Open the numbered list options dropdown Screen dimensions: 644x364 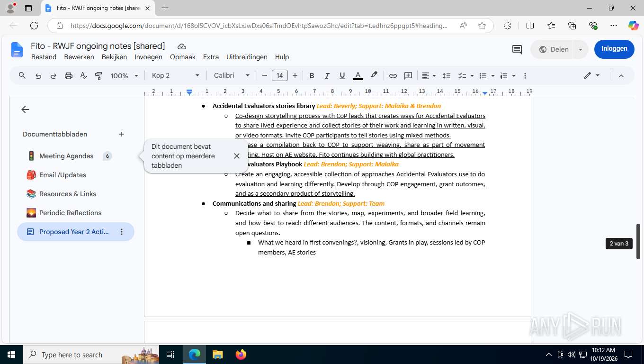[514, 76]
